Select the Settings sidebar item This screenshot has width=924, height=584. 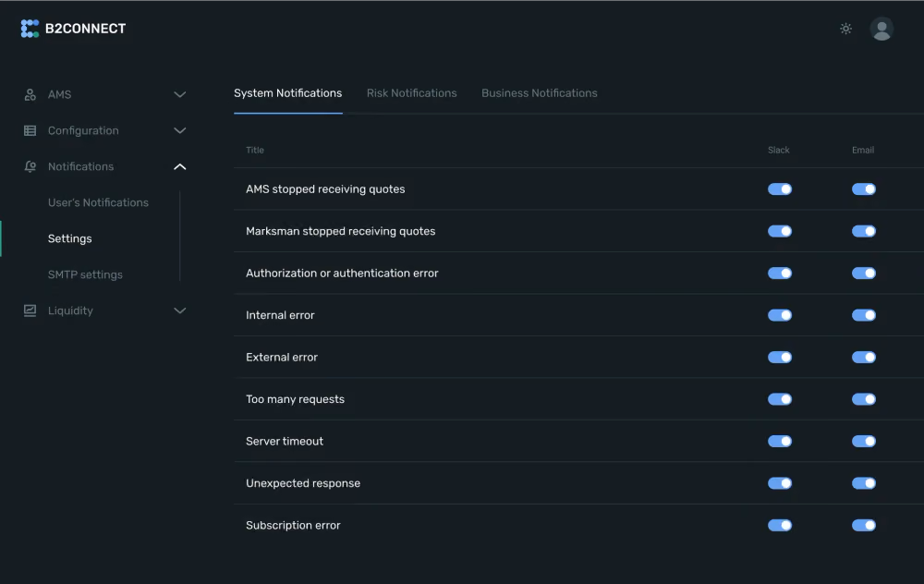pos(69,238)
